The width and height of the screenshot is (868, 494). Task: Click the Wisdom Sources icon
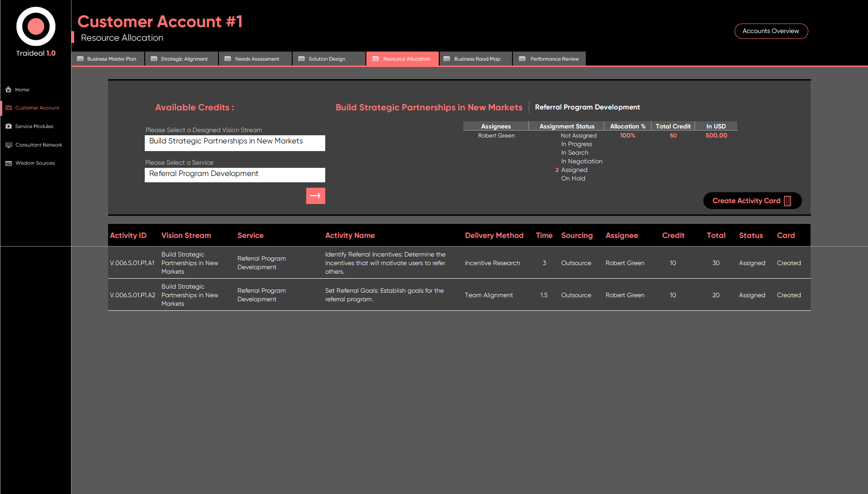pyautogui.click(x=9, y=163)
